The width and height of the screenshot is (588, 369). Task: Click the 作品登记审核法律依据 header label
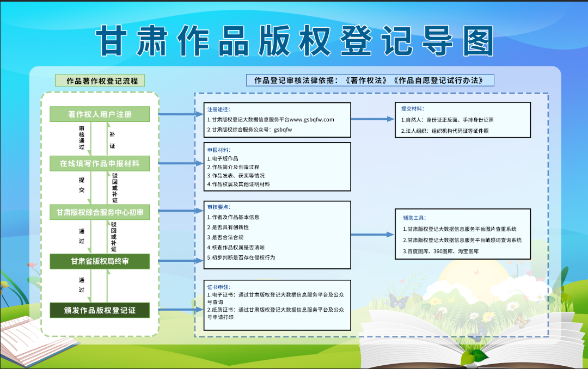click(370, 81)
